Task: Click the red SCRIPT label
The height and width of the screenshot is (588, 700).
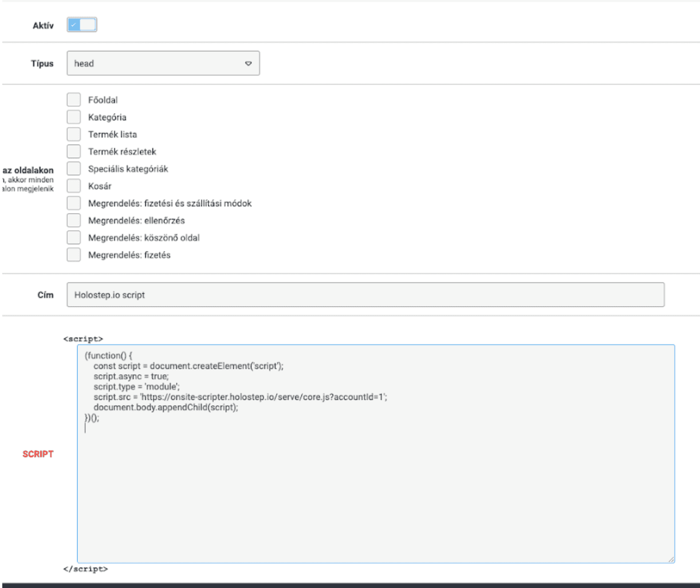Action: pos(38,454)
